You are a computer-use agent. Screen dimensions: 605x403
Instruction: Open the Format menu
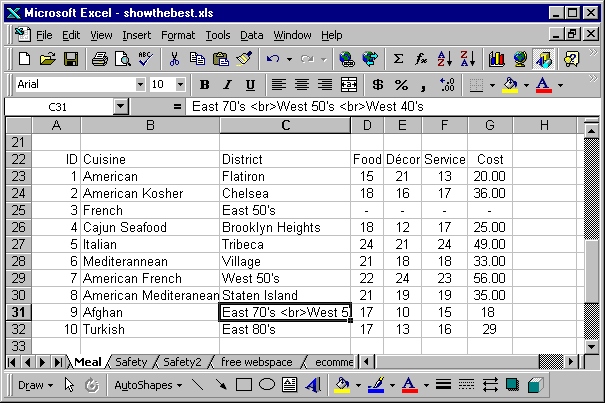[x=178, y=35]
